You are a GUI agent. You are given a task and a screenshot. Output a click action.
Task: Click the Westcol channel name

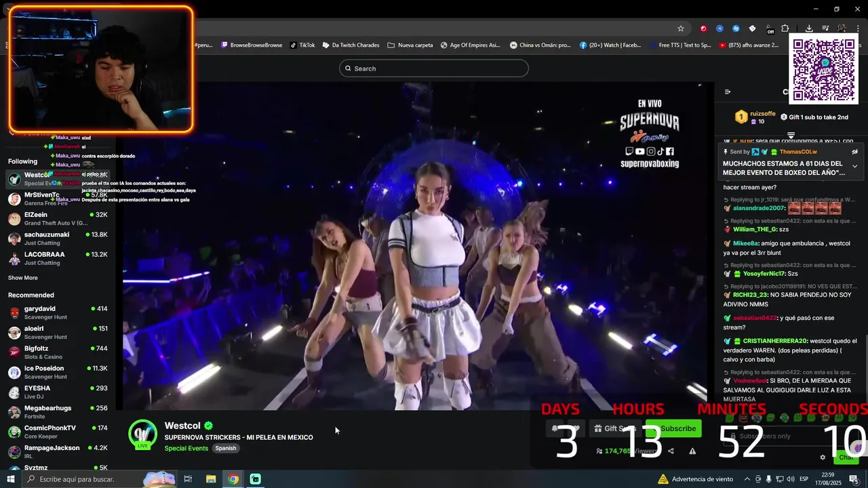tap(182, 426)
